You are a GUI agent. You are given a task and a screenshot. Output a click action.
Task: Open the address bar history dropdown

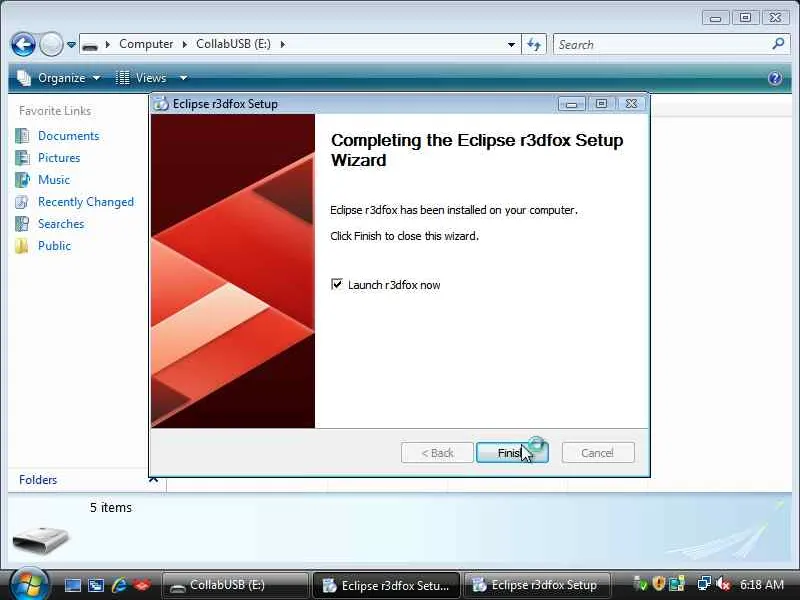(x=511, y=45)
